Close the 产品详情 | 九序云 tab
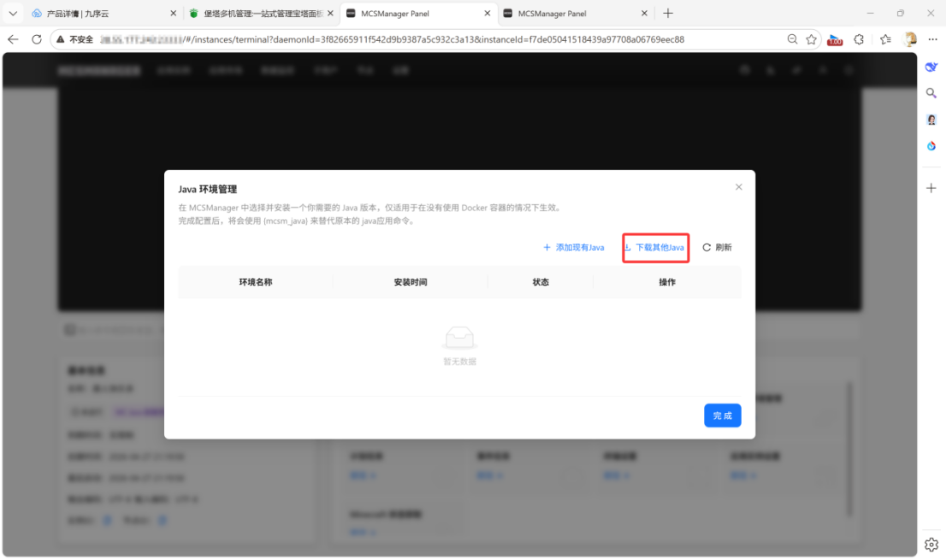 pos(173,14)
